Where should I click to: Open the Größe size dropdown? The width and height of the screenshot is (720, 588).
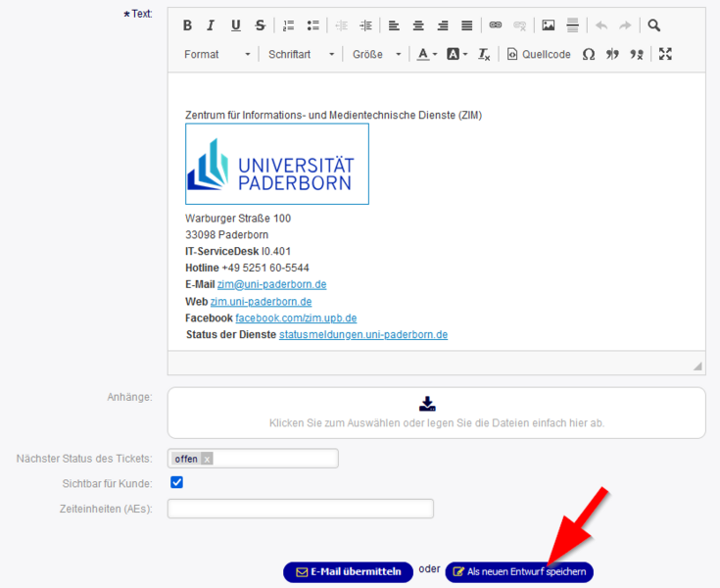click(376, 54)
